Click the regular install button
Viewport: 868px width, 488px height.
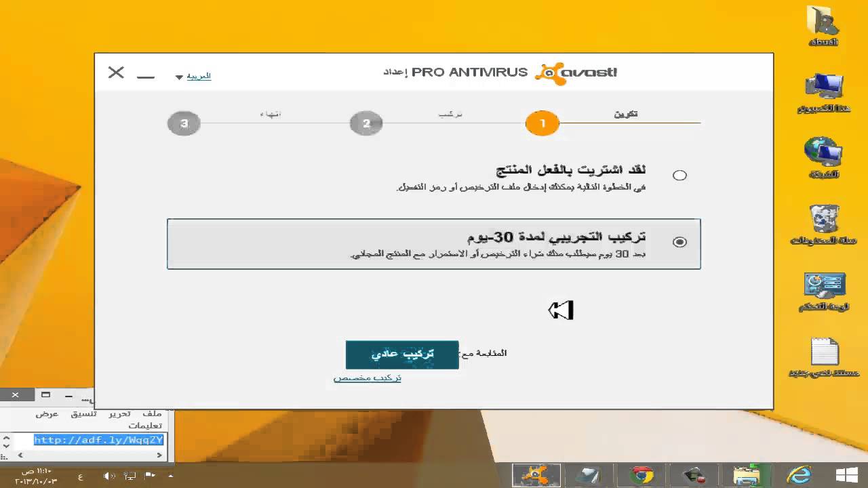402,354
